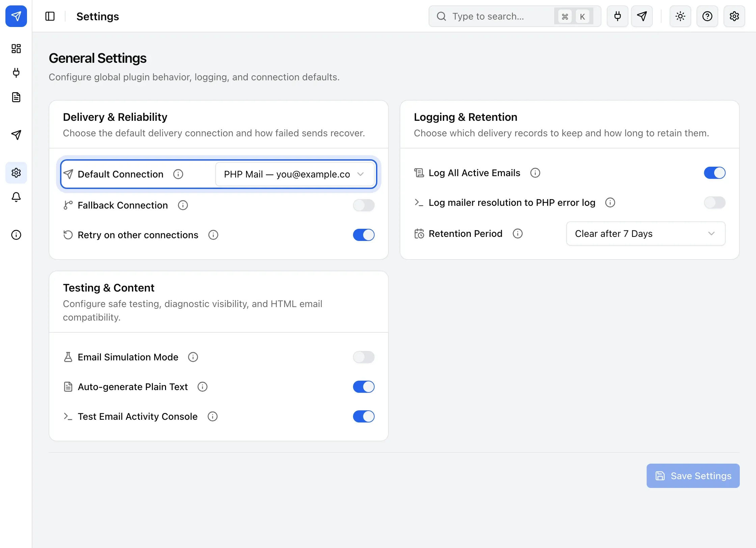Click the send paper-plane icon in top bar
Image resolution: width=756 pixels, height=548 pixels.
[x=642, y=16]
